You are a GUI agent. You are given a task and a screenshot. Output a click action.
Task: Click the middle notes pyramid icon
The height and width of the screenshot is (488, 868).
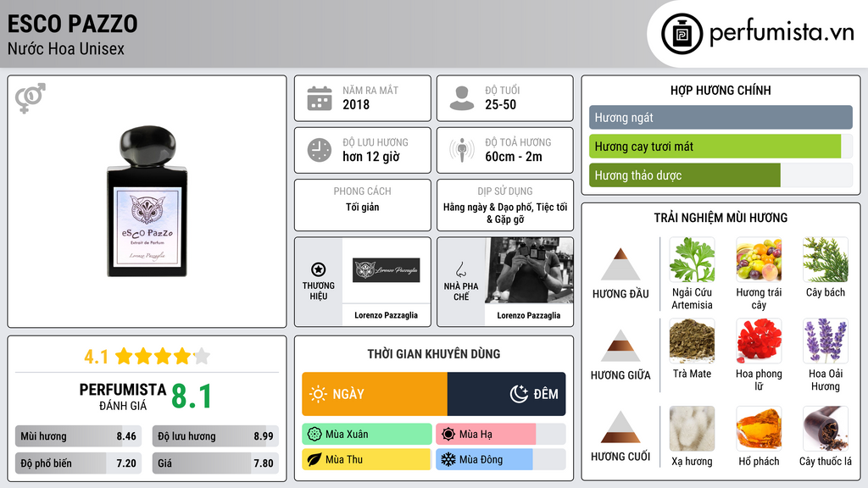click(620, 346)
